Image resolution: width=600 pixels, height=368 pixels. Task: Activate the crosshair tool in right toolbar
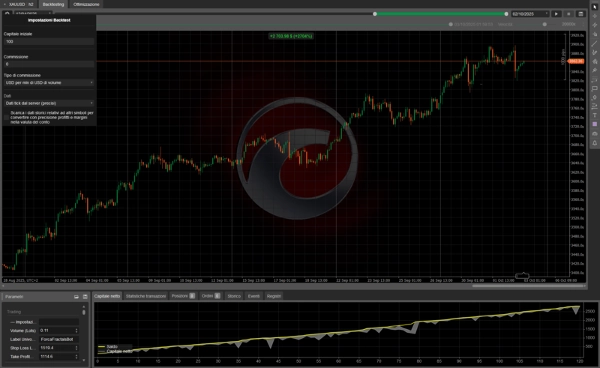point(595,16)
